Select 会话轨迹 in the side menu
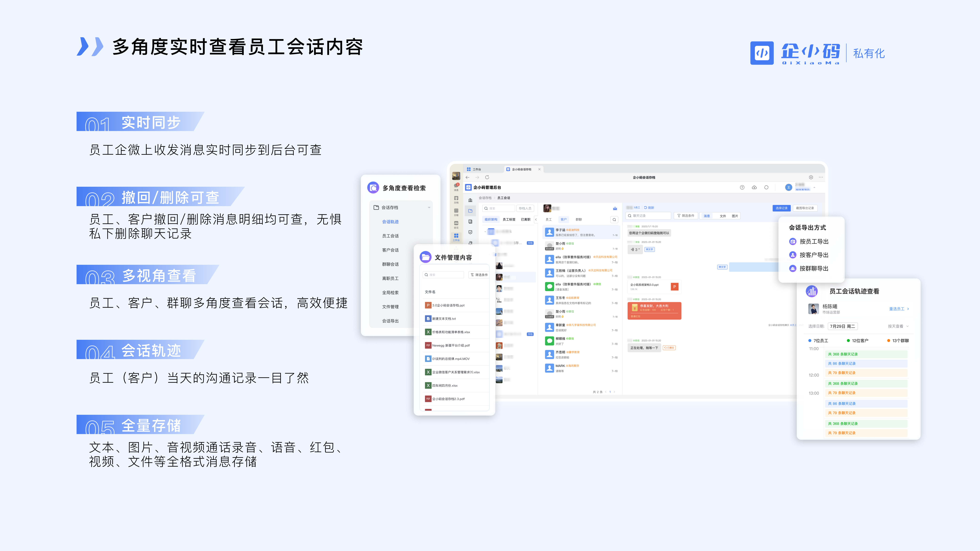 (390, 222)
